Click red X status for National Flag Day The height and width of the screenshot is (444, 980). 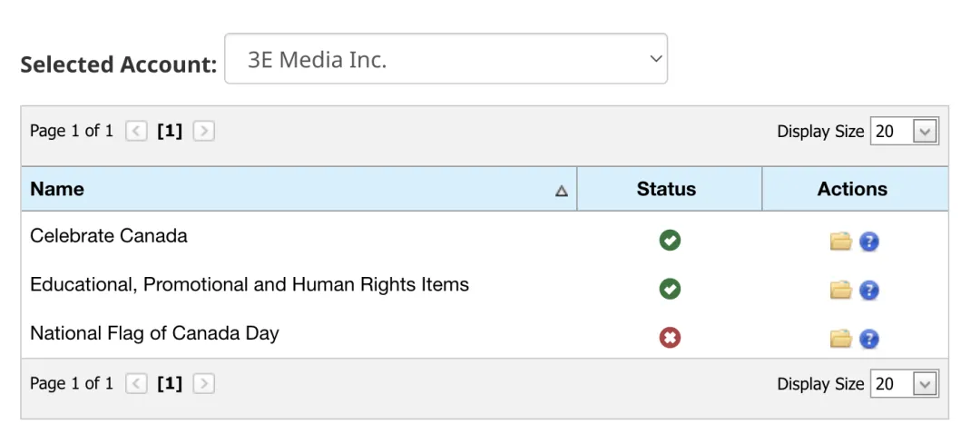click(x=670, y=338)
